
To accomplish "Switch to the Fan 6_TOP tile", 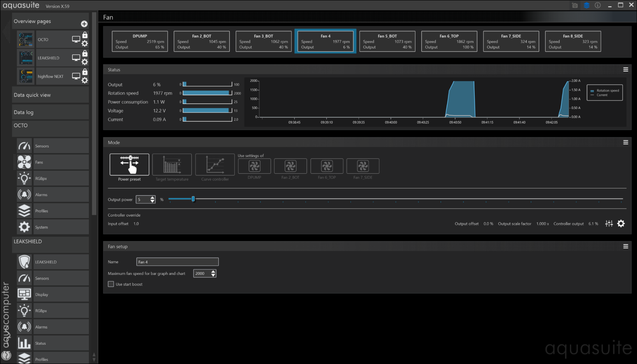I will [449, 41].
